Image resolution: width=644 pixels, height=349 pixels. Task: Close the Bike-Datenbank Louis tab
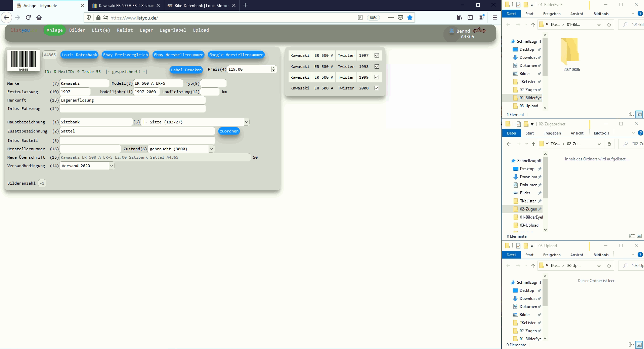(234, 5)
